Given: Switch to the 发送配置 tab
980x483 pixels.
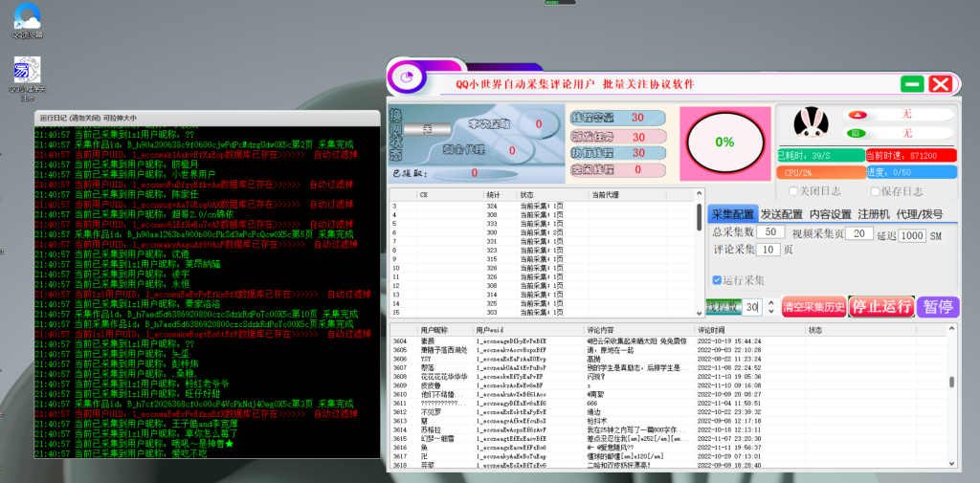Looking at the screenshot, I should [x=780, y=214].
